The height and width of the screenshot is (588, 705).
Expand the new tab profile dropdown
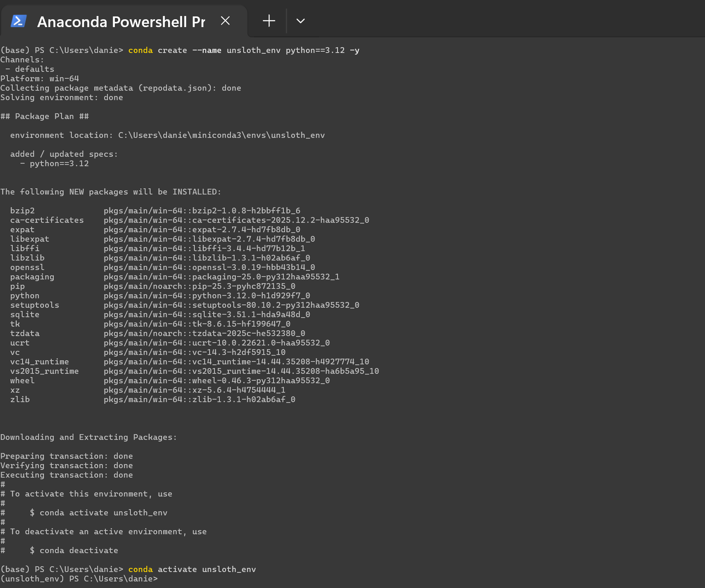[x=301, y=21]
